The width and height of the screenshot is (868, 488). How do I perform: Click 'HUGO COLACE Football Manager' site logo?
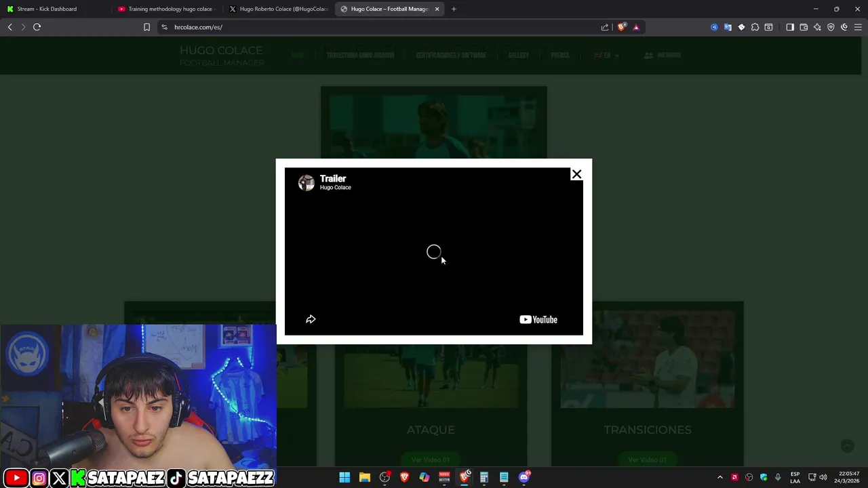[x=221, y=56]
